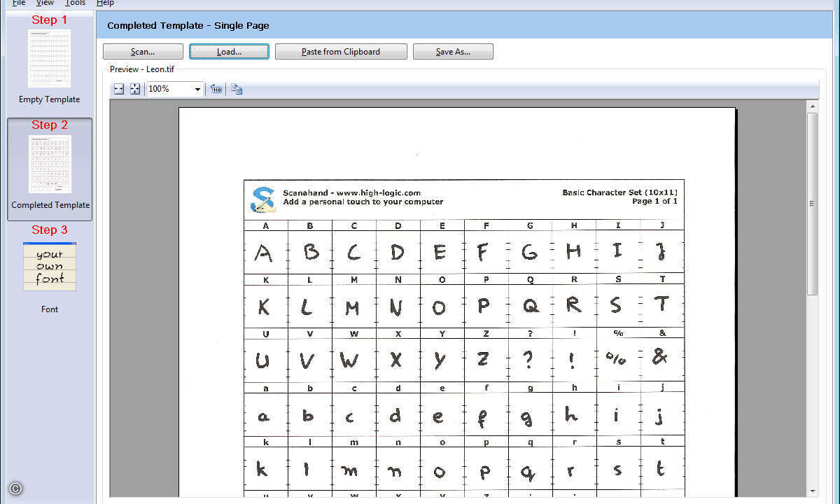Open the Tools menu
840x504 pixels.
pyautogui.click(x=75, y=3)
